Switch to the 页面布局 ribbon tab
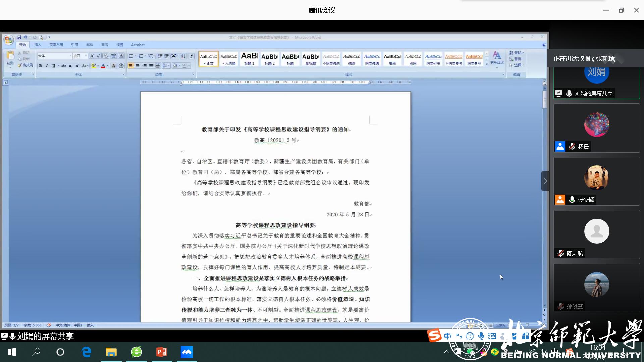 tap(56, 45)
